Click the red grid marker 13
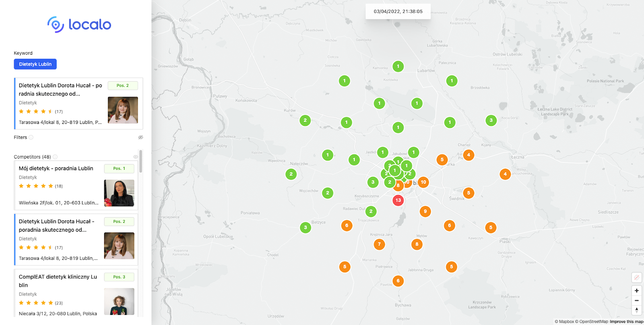644x325 pixels. 398,200
